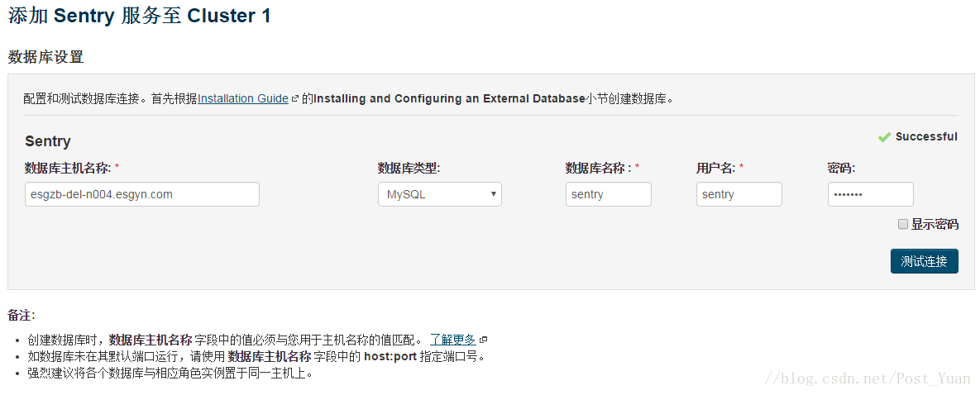Open the 了解更多 link
The image size is (980, 395).
452,340
